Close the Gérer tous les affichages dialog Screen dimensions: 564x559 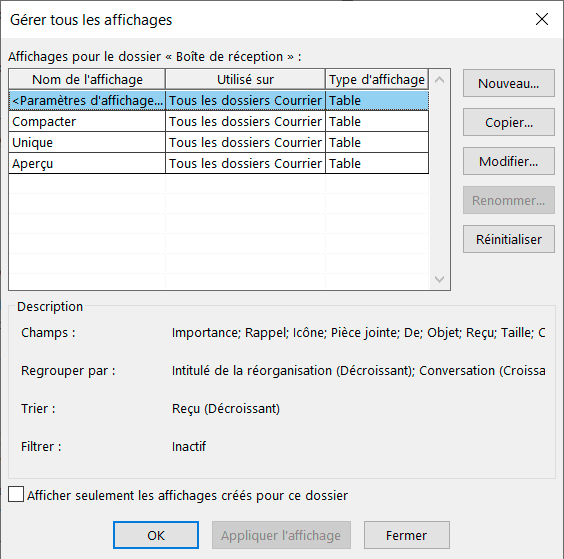542,19
